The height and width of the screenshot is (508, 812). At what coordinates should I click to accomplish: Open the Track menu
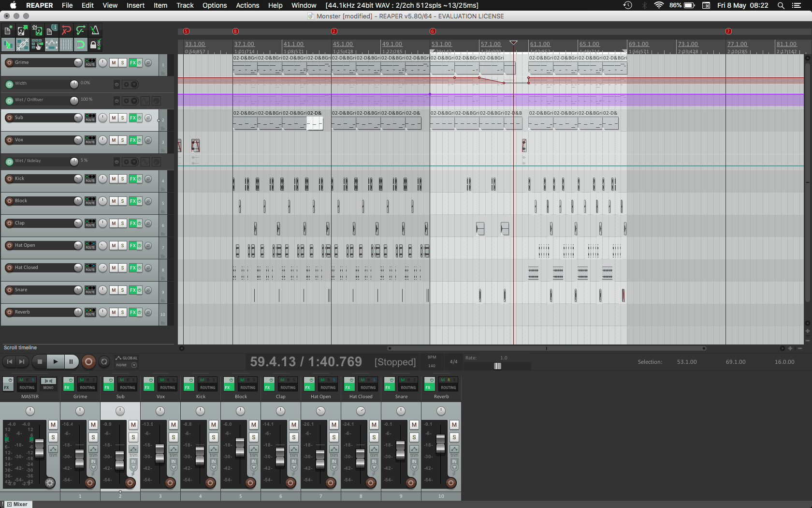coord(185,5)
